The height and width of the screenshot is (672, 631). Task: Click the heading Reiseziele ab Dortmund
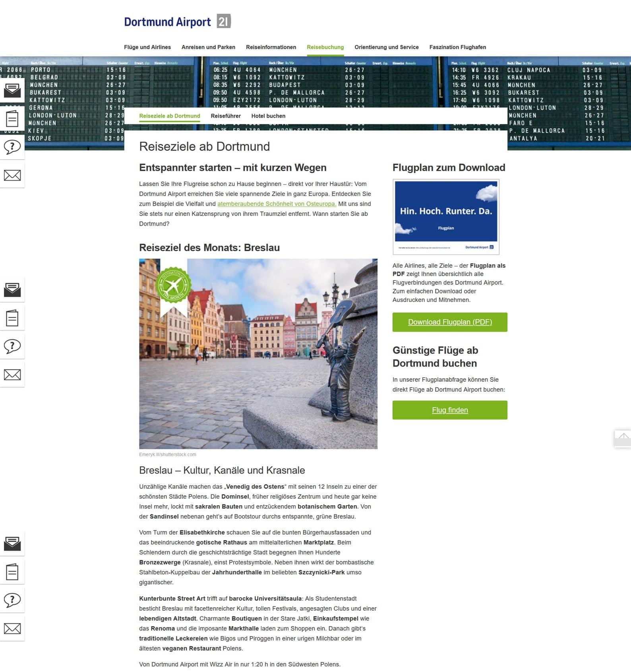point(204,147)
